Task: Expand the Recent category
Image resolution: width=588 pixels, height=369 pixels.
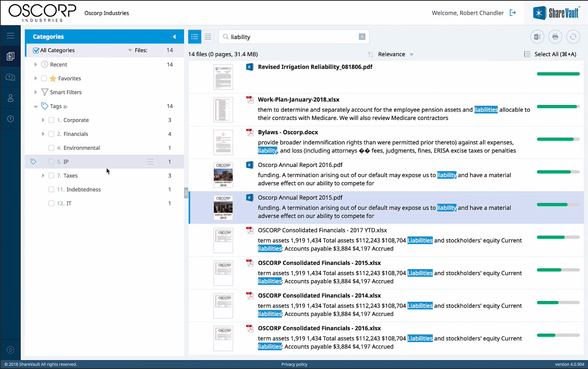Action: (36, 65)
